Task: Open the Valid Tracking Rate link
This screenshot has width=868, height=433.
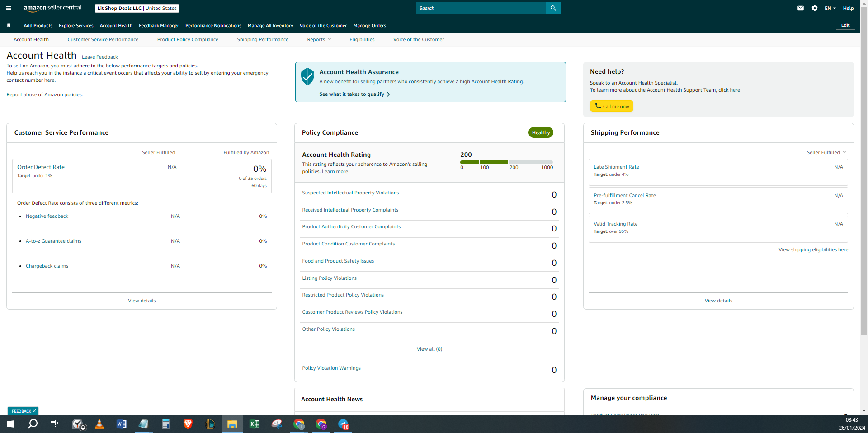Action: (x=616, y=224)
